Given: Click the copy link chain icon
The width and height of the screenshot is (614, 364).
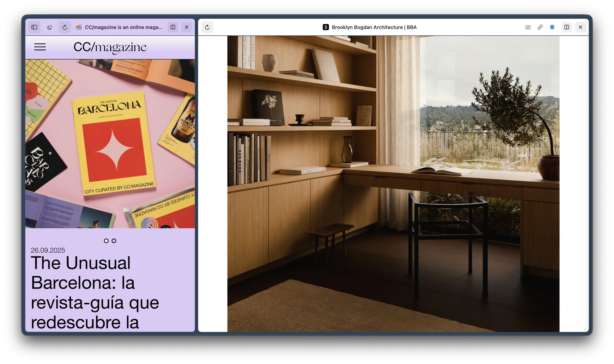Looking at the screenshot, I should click(x=540, y=27).
